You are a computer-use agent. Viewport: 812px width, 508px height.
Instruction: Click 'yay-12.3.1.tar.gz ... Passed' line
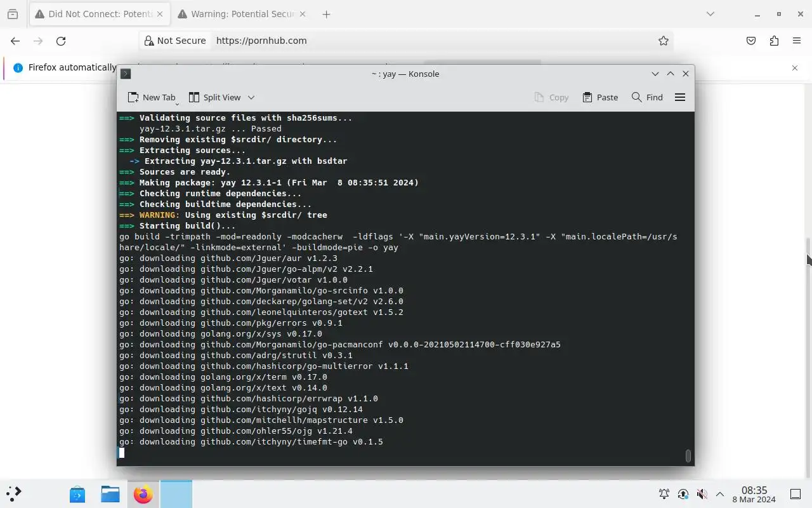211,129
